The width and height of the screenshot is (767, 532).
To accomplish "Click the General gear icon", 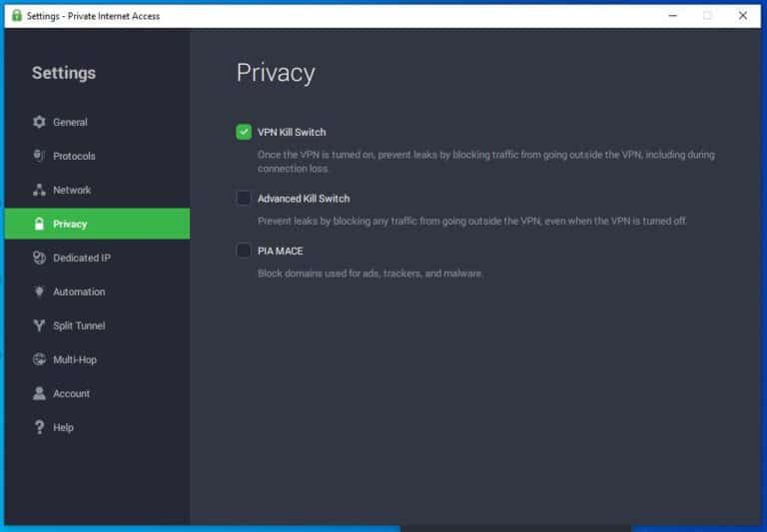I will 39,122.
